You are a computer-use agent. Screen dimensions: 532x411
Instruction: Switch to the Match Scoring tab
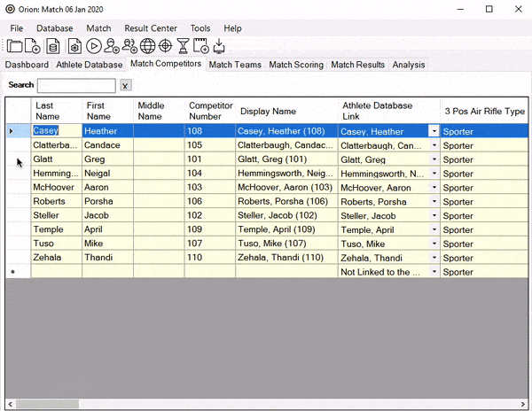pyautogui.click(x=296, y=65)
